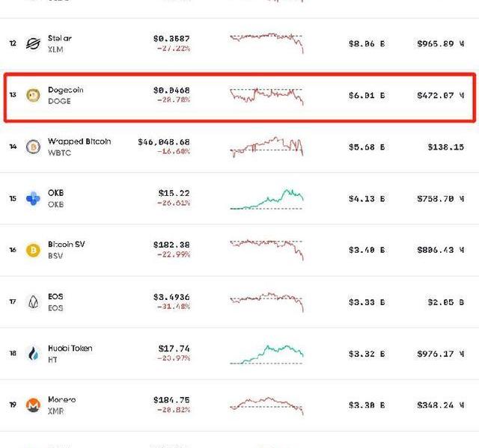Click the Wrapped Bitcoin WBTC icon
This screenshot has width=479, height=448.
coord(33,147)
